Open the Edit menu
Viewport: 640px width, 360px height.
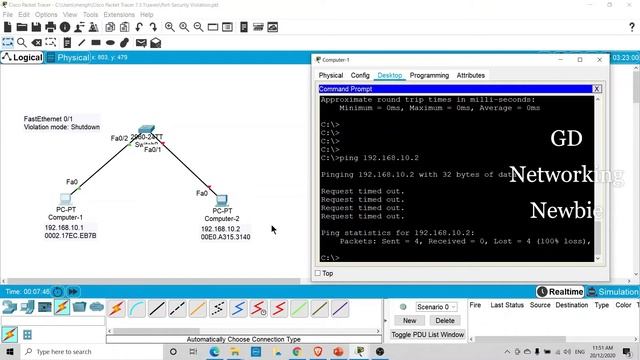tap(24, 15)
